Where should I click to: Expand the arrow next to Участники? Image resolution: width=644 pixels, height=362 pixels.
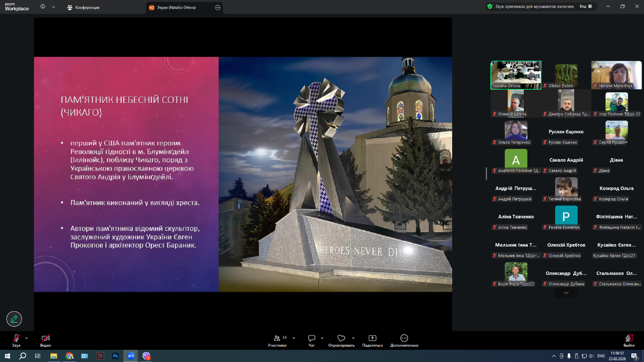pos(294,338)
